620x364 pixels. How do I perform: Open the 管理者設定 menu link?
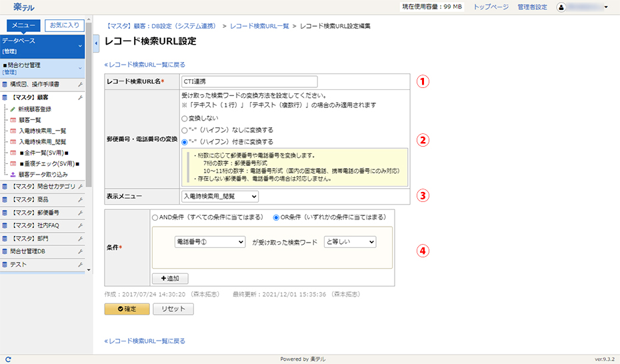pyautogui.click(x=532, y=7)
